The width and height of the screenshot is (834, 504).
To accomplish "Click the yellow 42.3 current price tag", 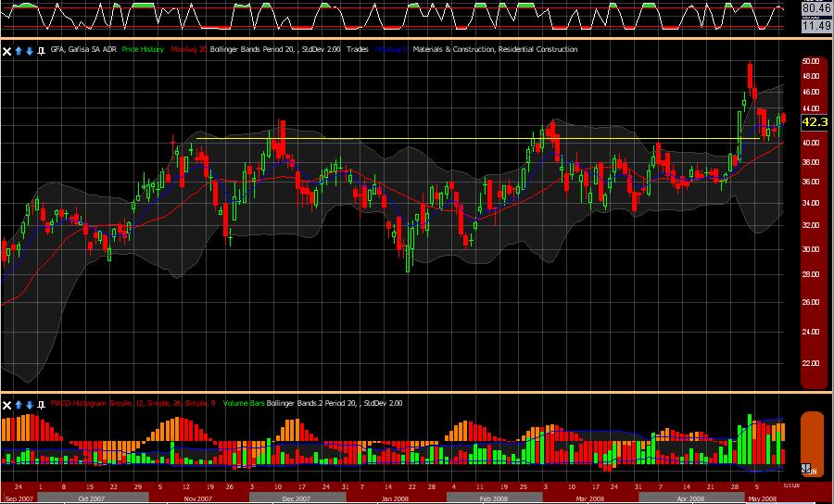I will pyautogui.click(x=815, y=122).
